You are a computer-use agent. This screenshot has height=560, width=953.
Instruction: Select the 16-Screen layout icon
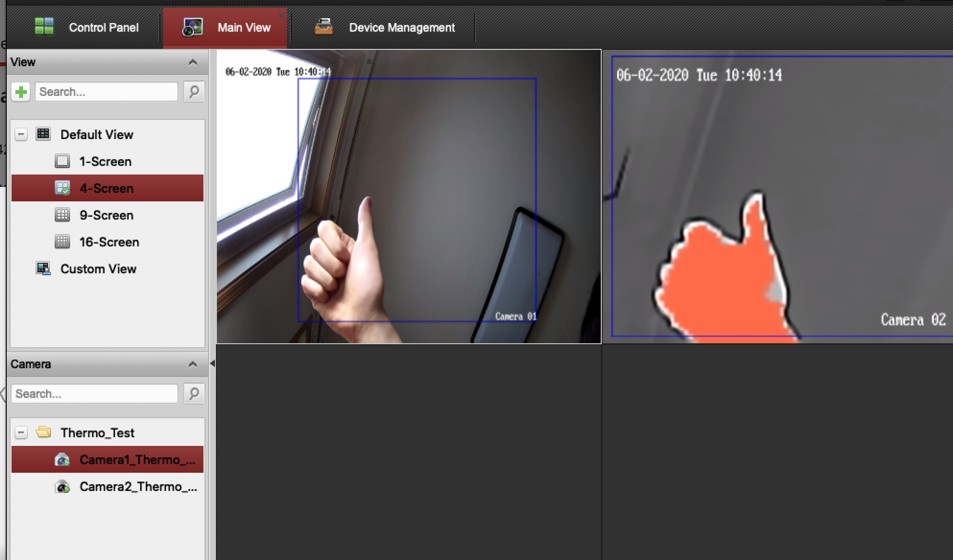click(x=62, y=242)
